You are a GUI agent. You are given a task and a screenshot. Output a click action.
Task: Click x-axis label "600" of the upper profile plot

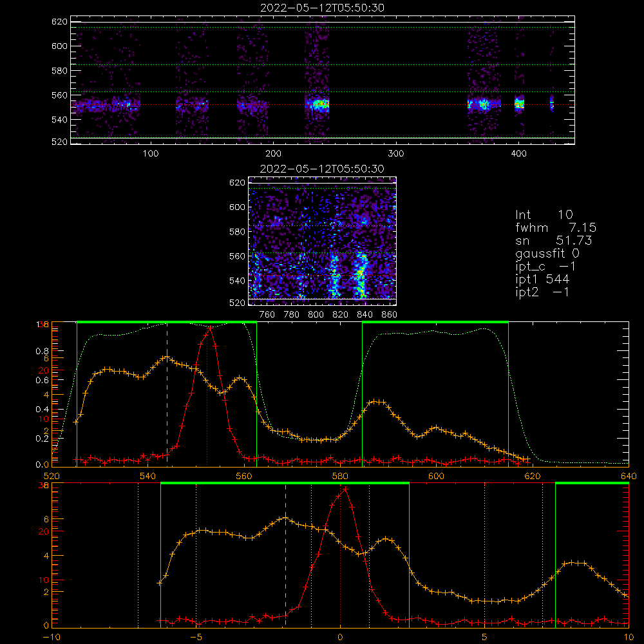pyautogui.click(x=436, y=476)
